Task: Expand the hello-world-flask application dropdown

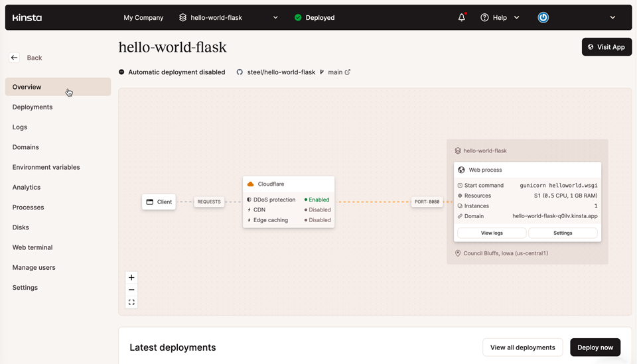Action: [275, 17]
